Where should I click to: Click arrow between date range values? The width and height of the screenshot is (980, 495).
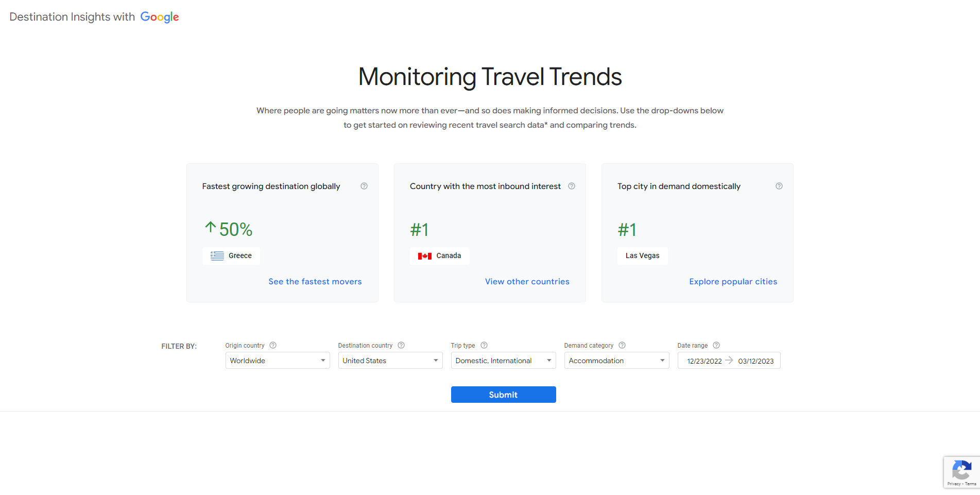729,360
